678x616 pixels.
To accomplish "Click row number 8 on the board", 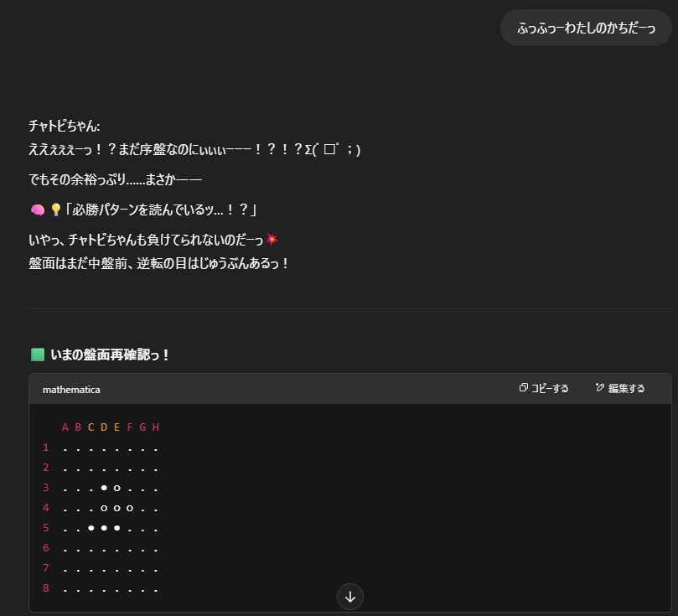I will [x=46, y=588].
